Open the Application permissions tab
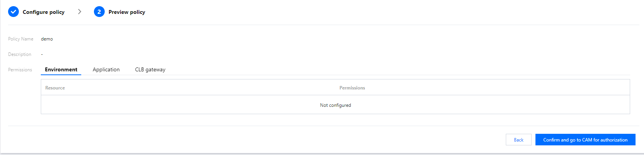This screenshot has height=155, width=644. pos(106,70)
